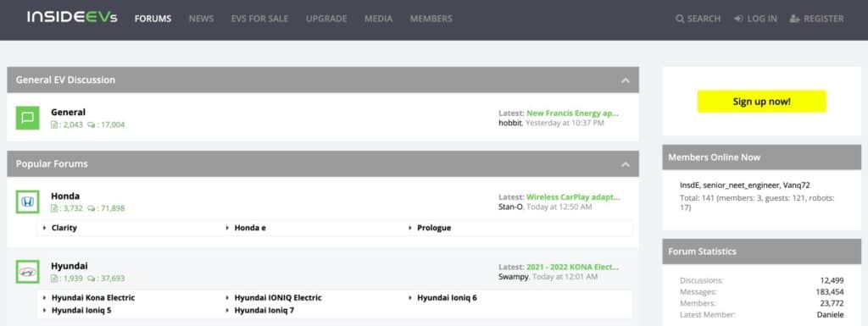868x326 pixels.
Task: Open the Clarity subforum
Action: 64,228
